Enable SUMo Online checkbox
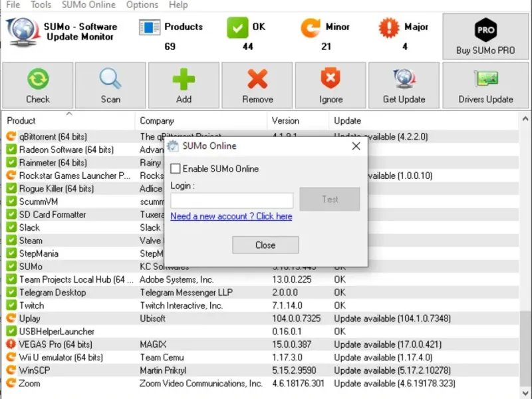 pyautogui.click(x=176, y=169)
